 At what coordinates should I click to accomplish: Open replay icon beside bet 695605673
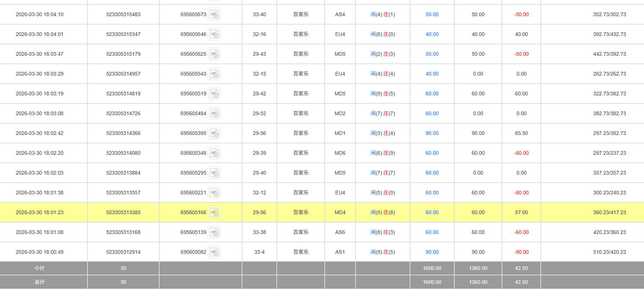point(214,15)
